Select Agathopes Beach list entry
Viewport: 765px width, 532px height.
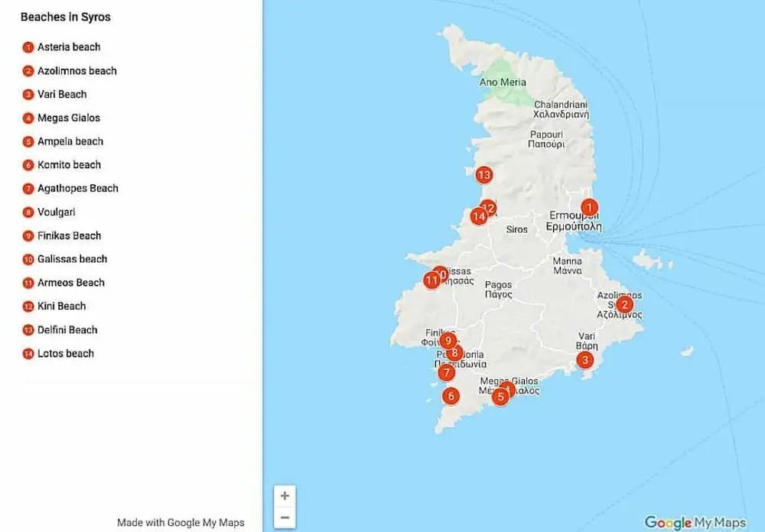pyautogui.click(x=77, y=189)
